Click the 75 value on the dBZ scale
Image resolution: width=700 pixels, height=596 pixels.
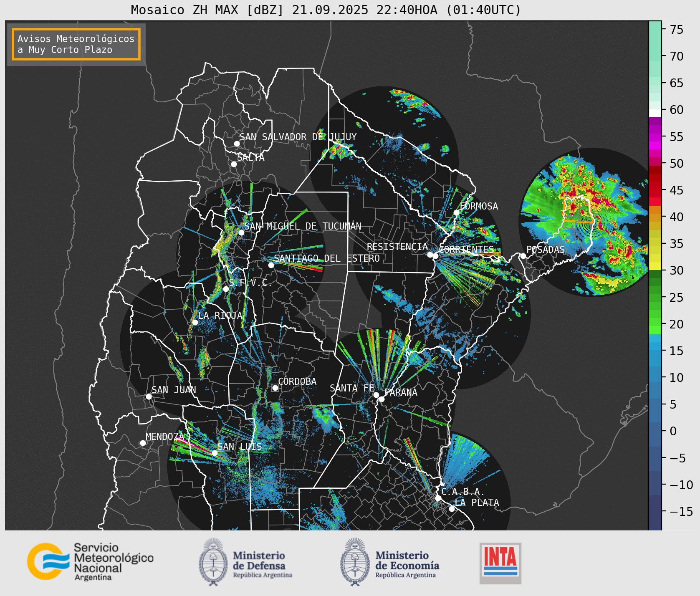point(677,30)
